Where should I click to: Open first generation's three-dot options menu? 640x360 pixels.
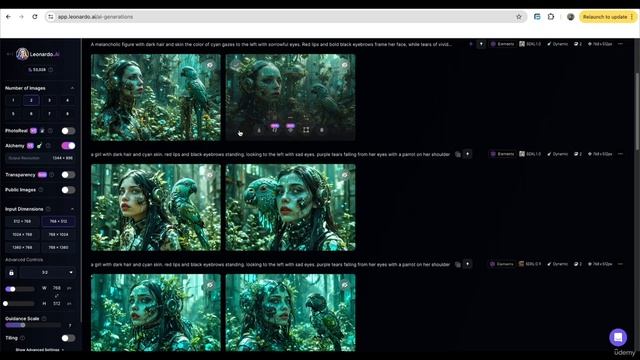[620, 44]
